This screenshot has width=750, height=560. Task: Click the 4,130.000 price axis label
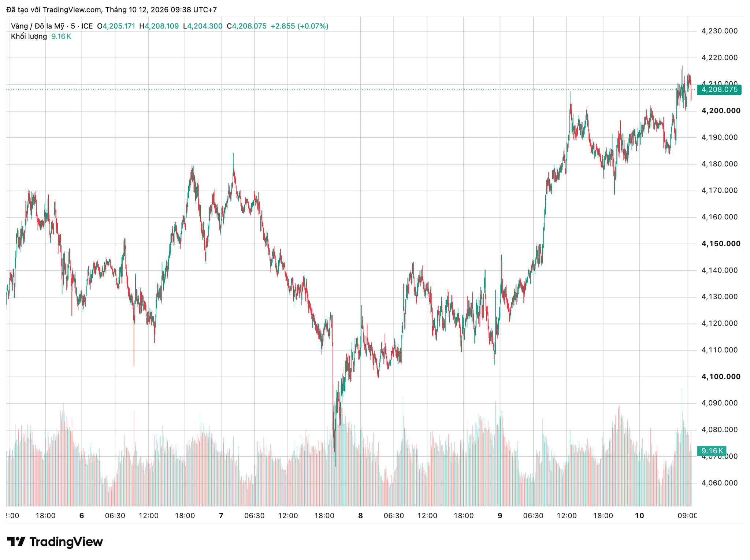point(719,297)
